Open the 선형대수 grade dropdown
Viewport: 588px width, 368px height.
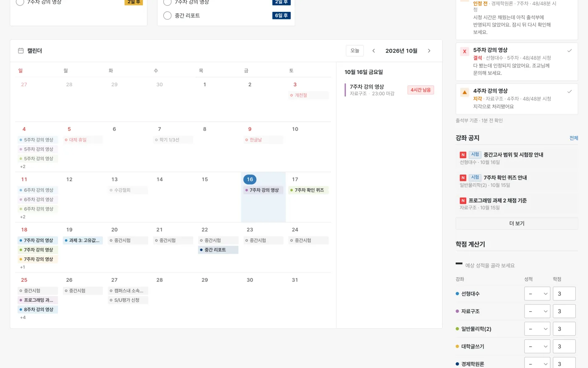pyautogui.click(x=537, y=294)
